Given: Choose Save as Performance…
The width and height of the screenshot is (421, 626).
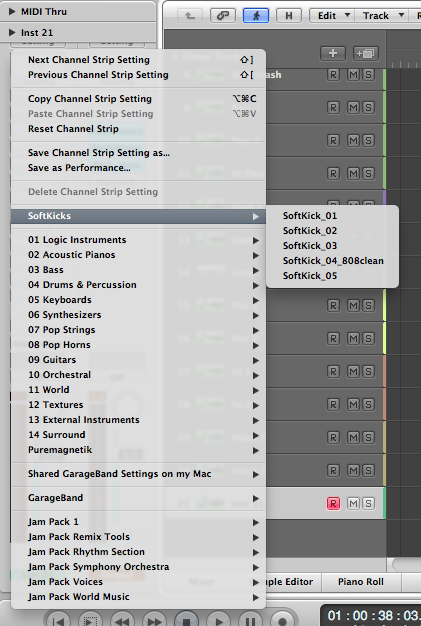Looking at the screenshot, I should (138, 168).
